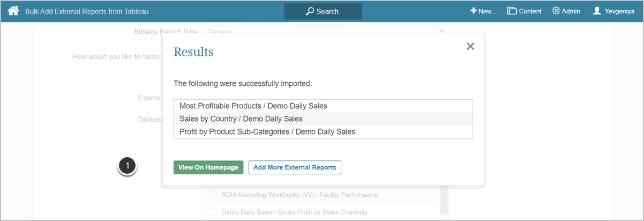
Task: Check RCM Marketing Workbooks Facility Performance box
Action: coord(213,195)
